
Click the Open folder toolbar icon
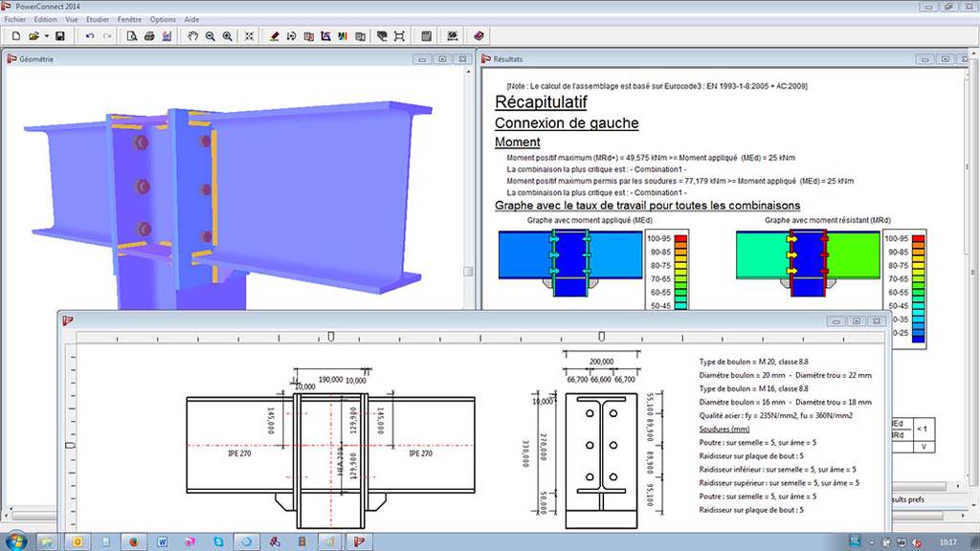[33, 36]
